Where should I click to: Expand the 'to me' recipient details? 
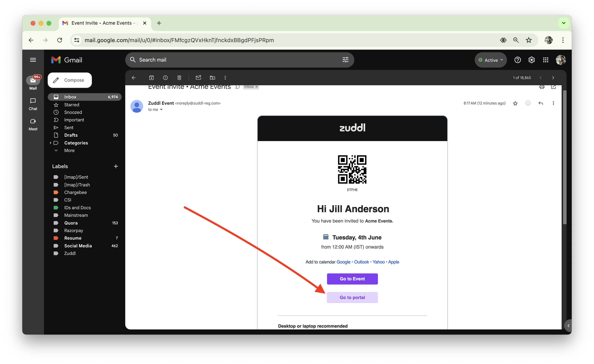point(161,110)
